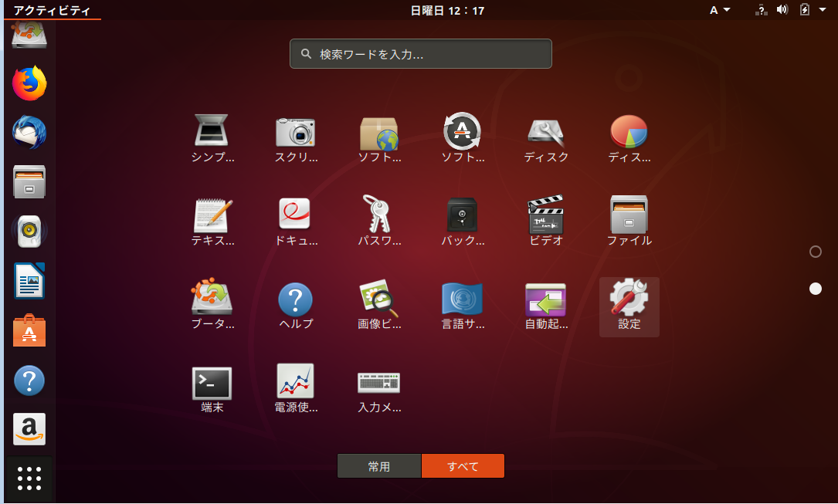Viewport: 838px width, 504px height.
Task: Open the clock calendar dropdown
Action: 447,10
